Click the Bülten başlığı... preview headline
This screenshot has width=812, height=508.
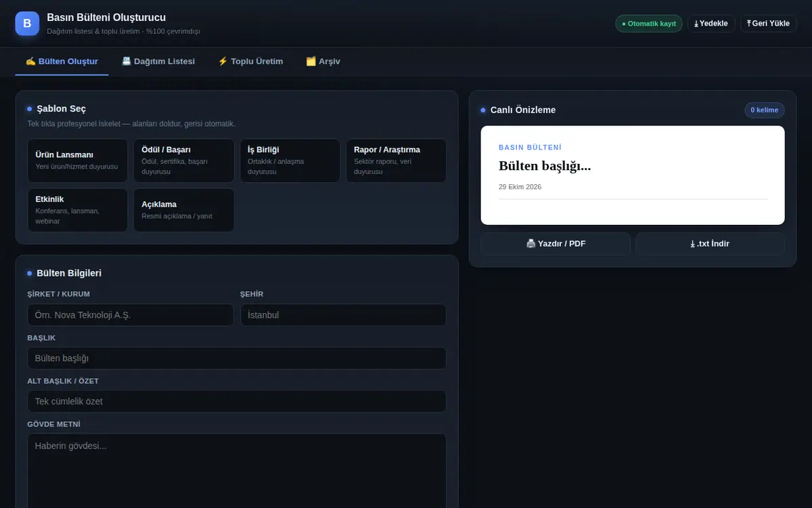(545, 166)
